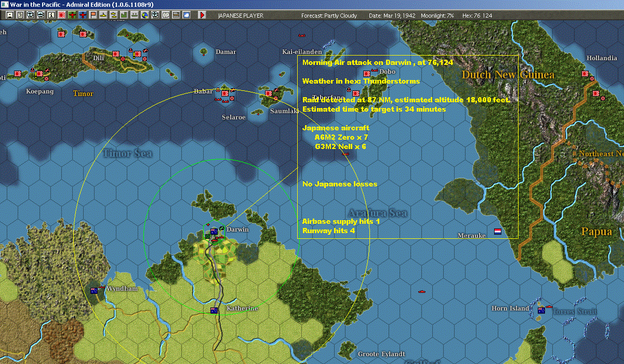The width and height of the screenshot is (624, 364).
Task: Click 'JAPANESE PLAYER' status label
Action: (x=241, y=16)
